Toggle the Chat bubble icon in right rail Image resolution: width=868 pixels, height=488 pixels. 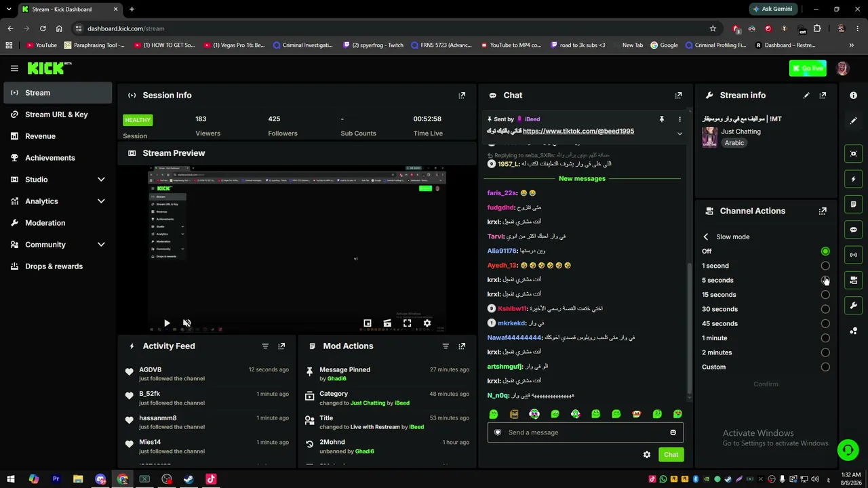854,230
